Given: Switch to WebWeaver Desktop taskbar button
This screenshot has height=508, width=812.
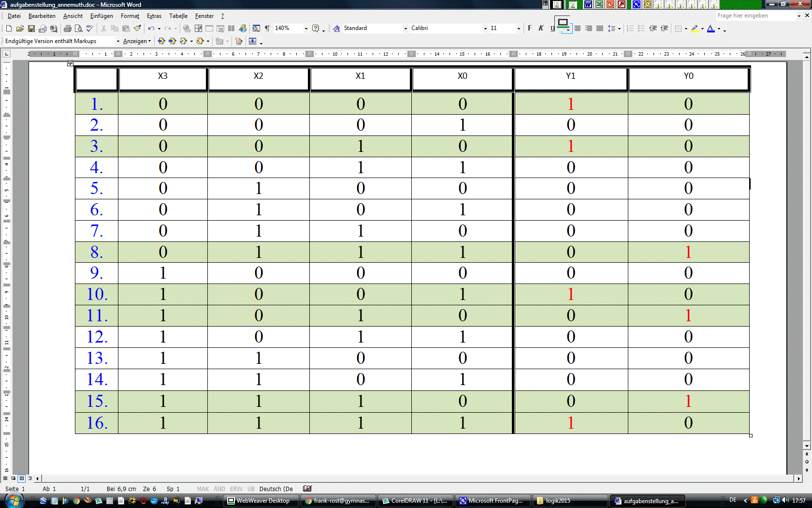Looking at the screenshot, I should pos(262,501).
